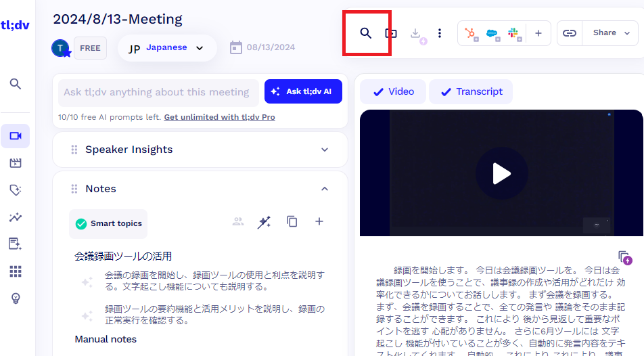
Task: Click the move to folder icon
Action: pos(390,33)
